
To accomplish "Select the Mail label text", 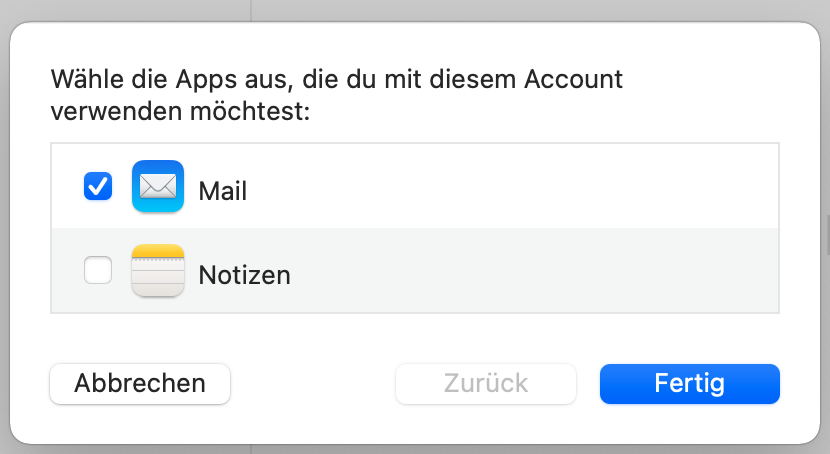I will [x=223, y=190].
